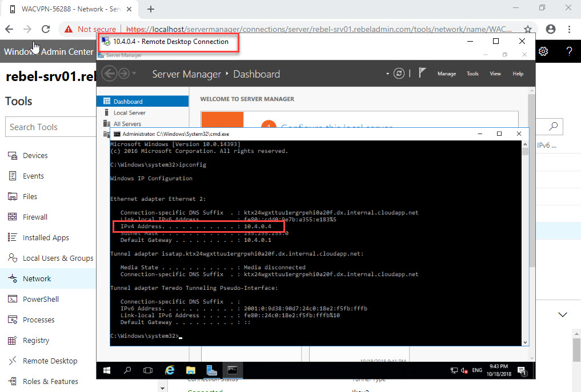Click Default Gateway 10.4.0.1 line
Viewport: 581px width, 392px height.
pos(195,240)
